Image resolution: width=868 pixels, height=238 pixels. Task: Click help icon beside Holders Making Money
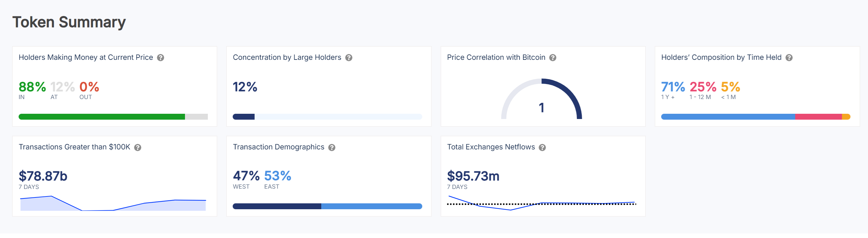point(161,58)
